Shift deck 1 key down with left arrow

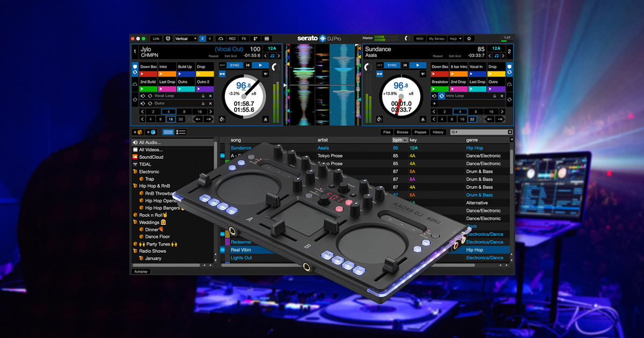(265, 56)
